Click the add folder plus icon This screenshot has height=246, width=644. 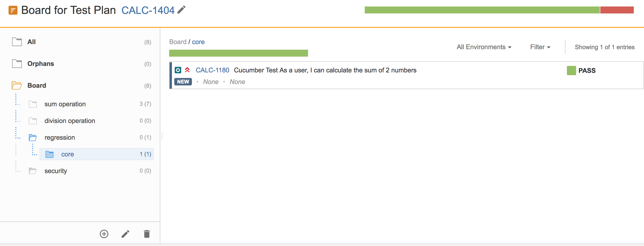[x=104, y=234]
